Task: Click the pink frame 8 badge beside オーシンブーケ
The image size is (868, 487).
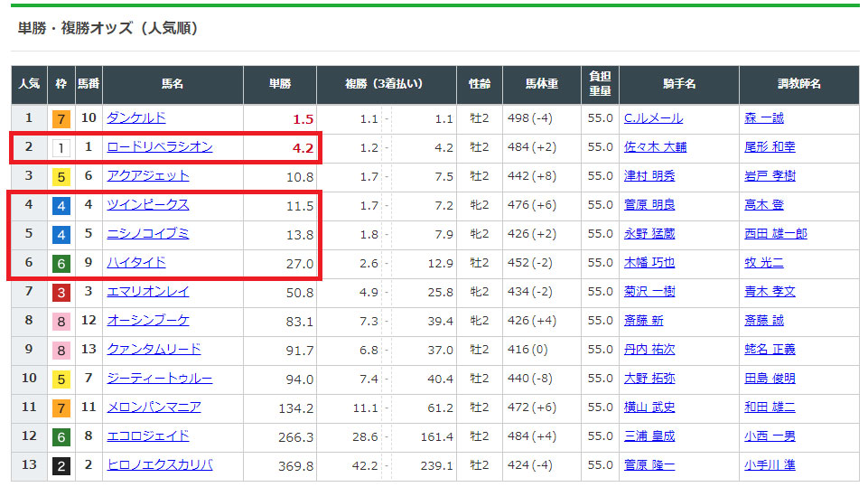Action: 61,321
